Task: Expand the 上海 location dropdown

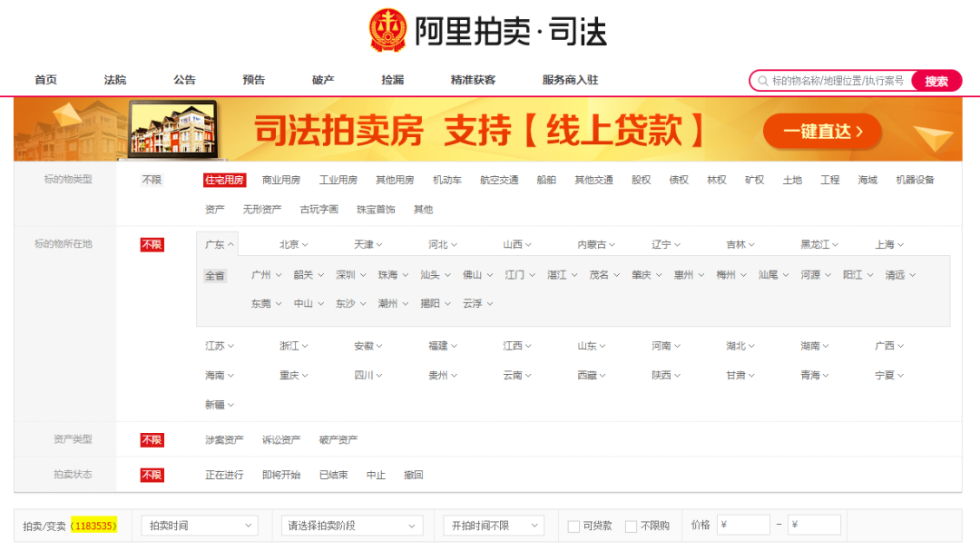Action: pyautogui.click(x=888, y=244)
